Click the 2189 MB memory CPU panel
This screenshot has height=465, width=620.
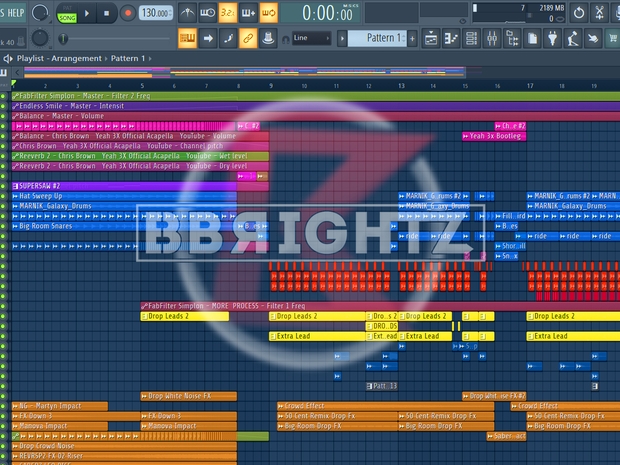coord(519,13)
